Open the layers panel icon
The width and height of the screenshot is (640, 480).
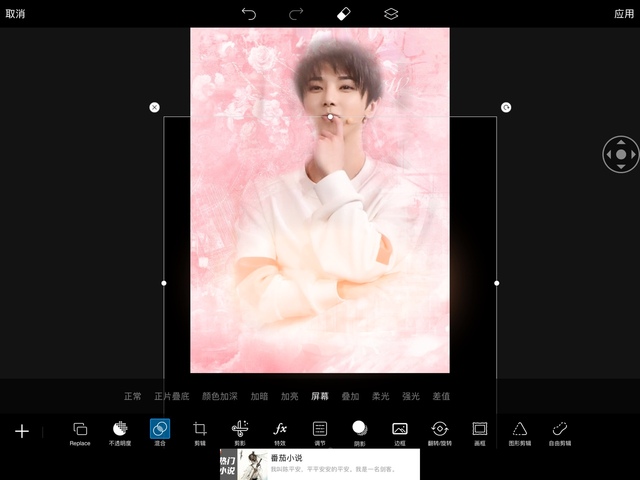pos(391,14)
